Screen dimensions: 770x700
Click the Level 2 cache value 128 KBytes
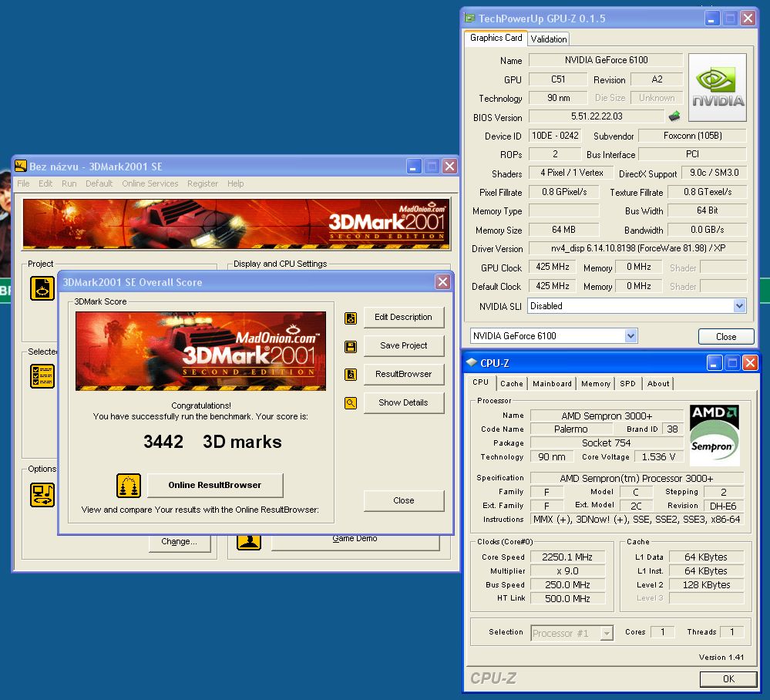pos(706,584)
